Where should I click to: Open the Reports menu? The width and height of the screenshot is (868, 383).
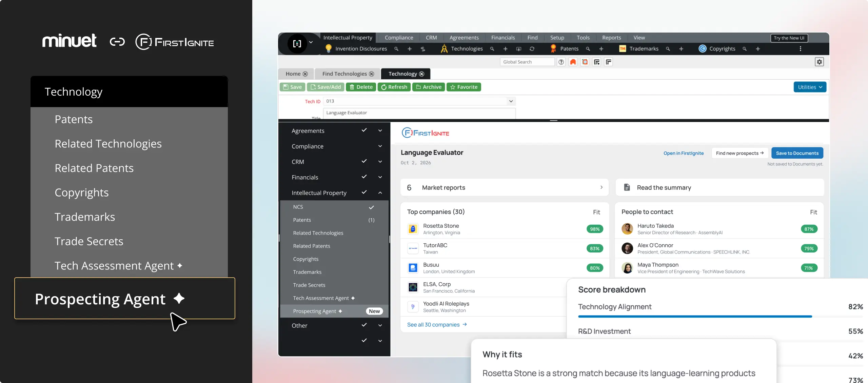tap(611, 38)
